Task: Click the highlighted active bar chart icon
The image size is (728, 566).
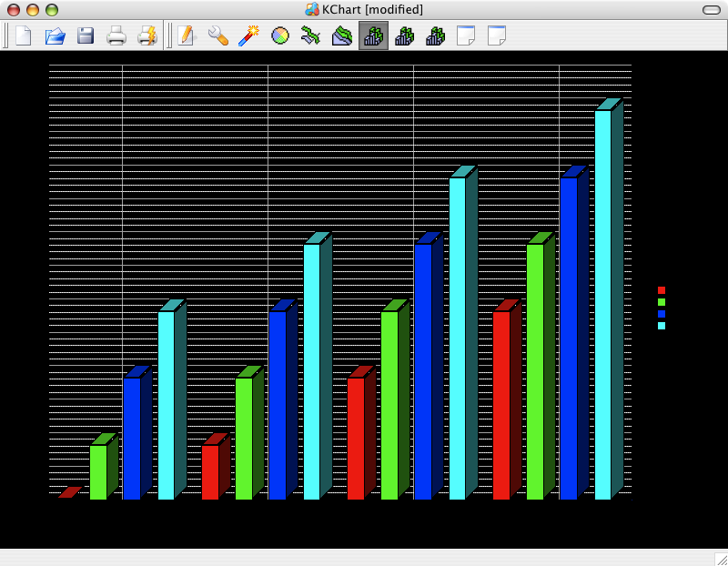Action: coord(373,35)
